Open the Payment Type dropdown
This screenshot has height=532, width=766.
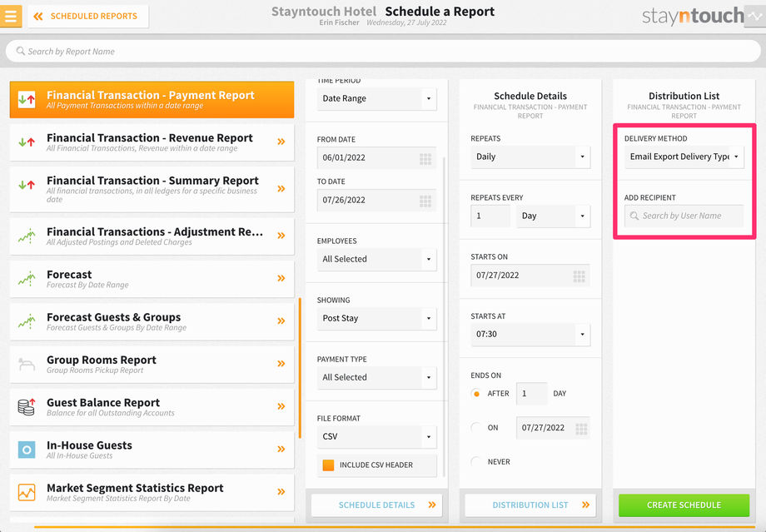(x=376, y=378)
